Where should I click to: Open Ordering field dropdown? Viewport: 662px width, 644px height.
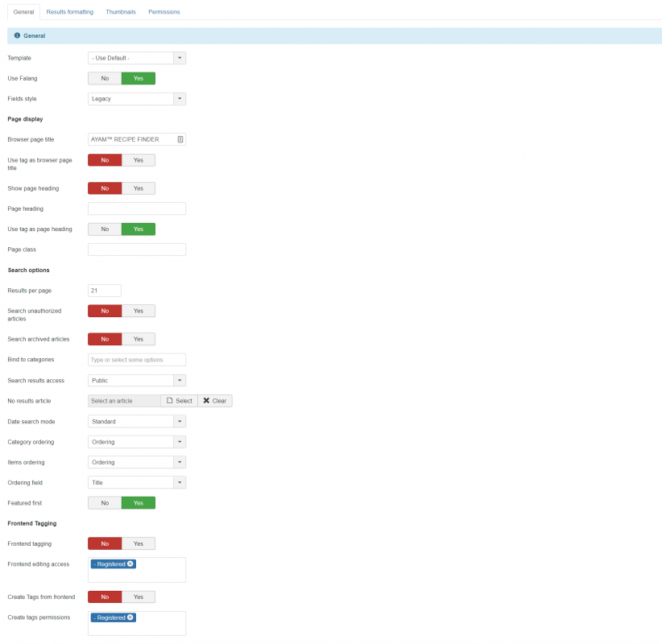(x=137, y=483)
